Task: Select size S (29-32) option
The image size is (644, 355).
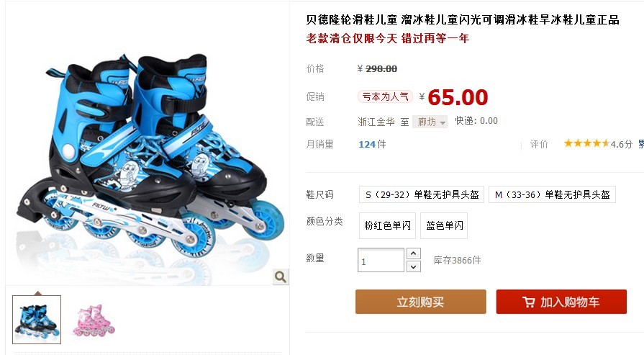Action: [x=422, y=194]
